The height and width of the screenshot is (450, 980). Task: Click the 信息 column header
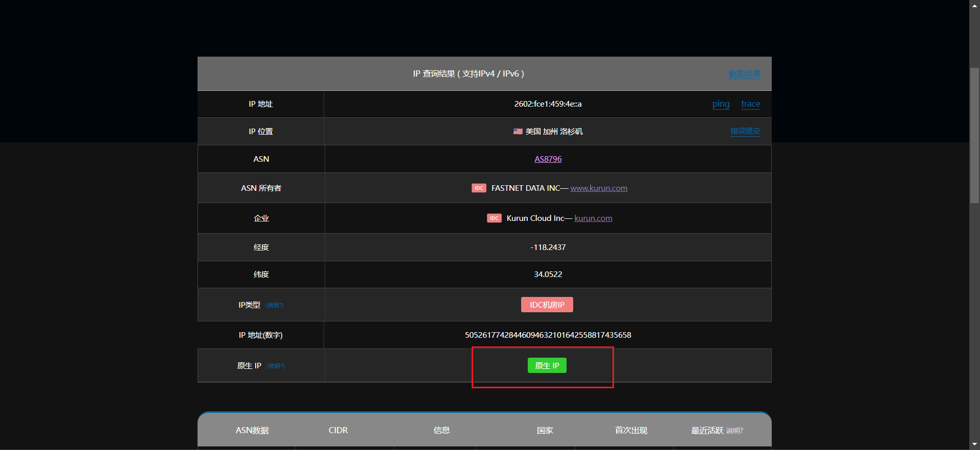pyautogui.click(x=442, y=431)
